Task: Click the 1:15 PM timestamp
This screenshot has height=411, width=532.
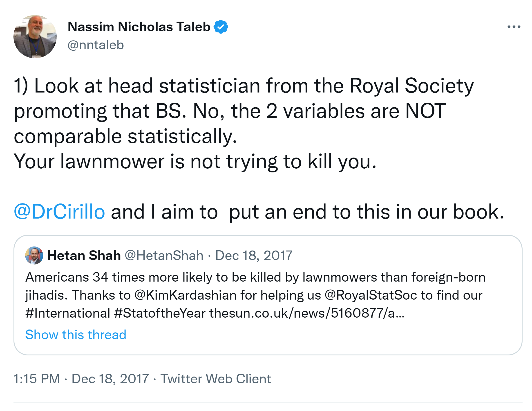Action: click(x=36, y=379)
